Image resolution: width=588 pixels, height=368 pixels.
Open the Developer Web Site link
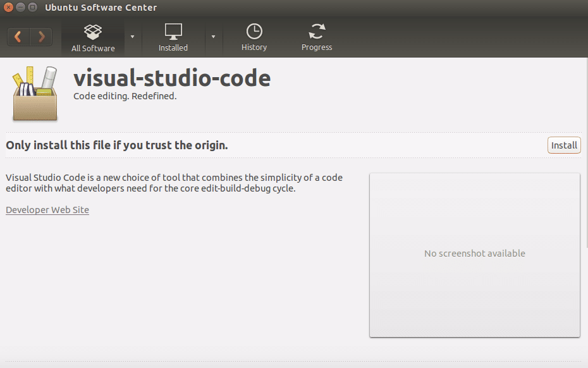click(47, 210)
